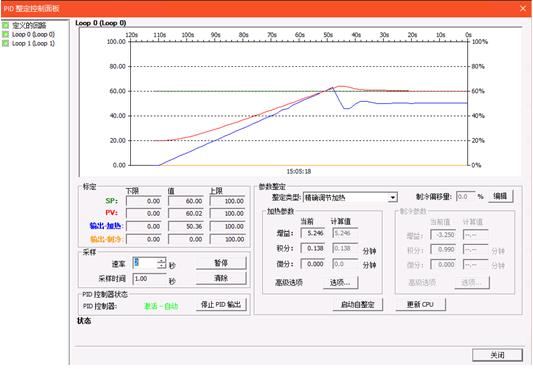Viewport: 533px width, 369px height.
Task: Click the orange 输出-制冷 label
Action: pos(105,239)
